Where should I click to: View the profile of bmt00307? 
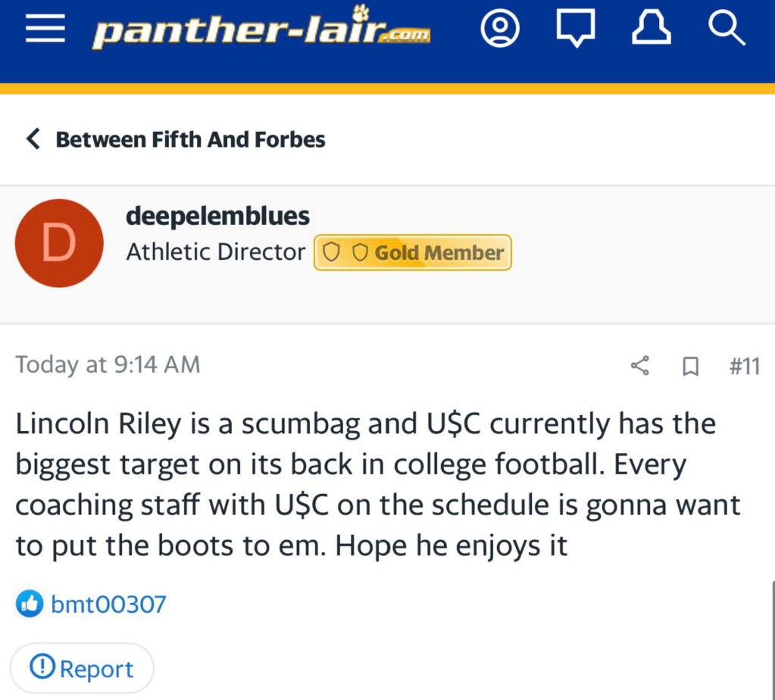pos(108,605)
